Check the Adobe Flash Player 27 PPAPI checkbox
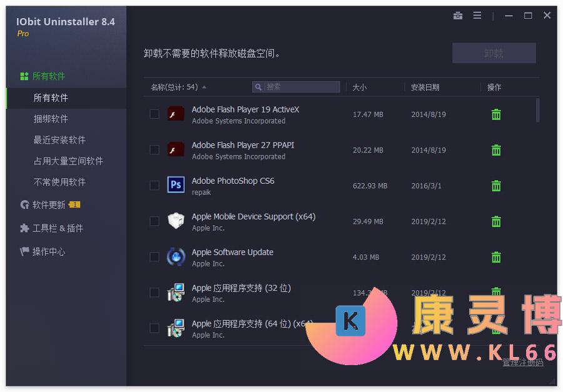The image size is (563, 392). pos(155,149)
